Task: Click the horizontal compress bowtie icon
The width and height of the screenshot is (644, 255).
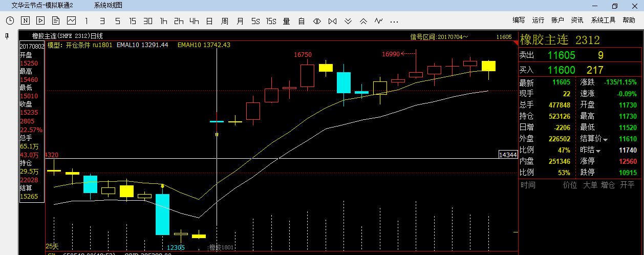Action: pos(332,21)
